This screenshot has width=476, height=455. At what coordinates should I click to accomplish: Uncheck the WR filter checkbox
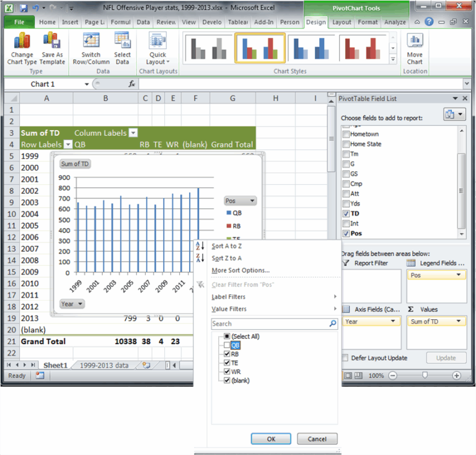[227, 371]
